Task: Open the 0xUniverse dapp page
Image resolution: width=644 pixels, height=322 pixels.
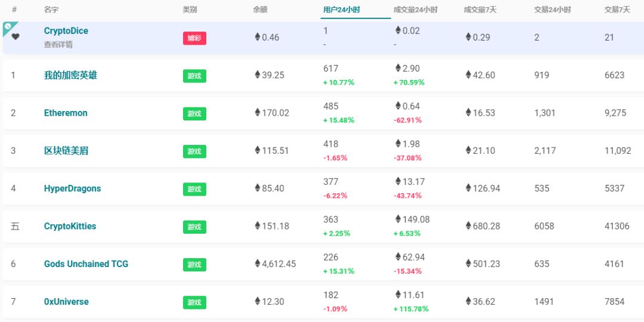Action: coord(66,302)
